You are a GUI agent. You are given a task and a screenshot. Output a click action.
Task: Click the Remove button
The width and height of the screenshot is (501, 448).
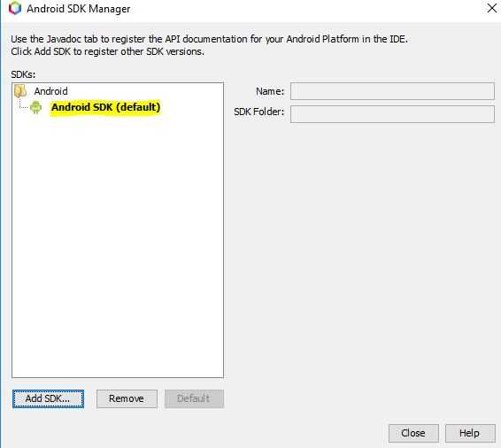[127, 398]
